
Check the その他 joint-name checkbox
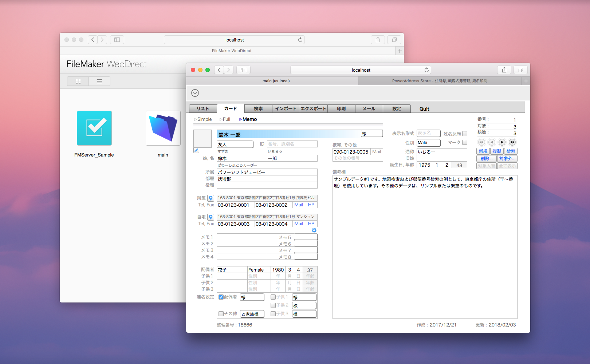coord(221,314)
